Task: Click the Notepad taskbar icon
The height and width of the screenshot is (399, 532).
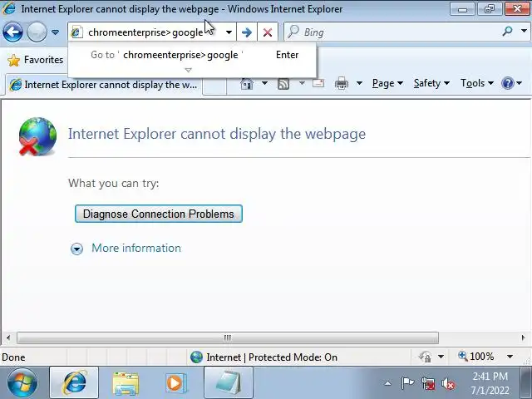Action: click(229, 382)
